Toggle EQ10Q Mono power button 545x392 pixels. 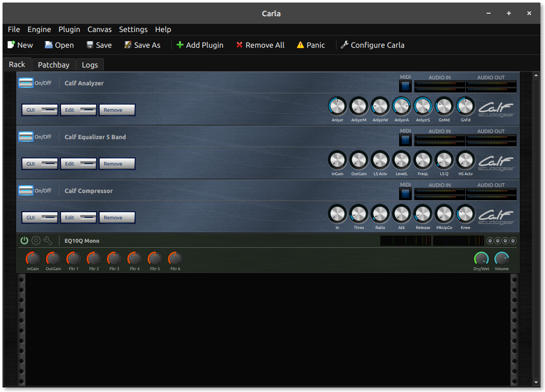pyautogui.click(x=24, y=241)
